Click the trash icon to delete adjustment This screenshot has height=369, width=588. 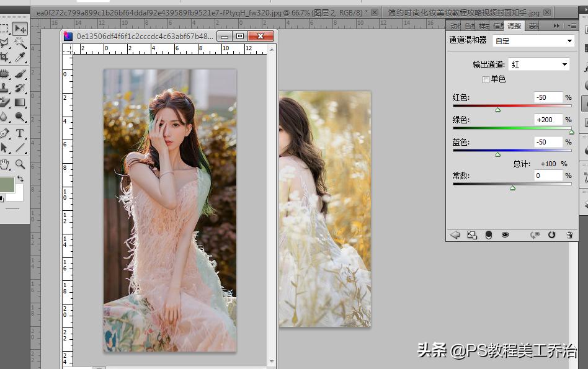[x=569, y=235]
